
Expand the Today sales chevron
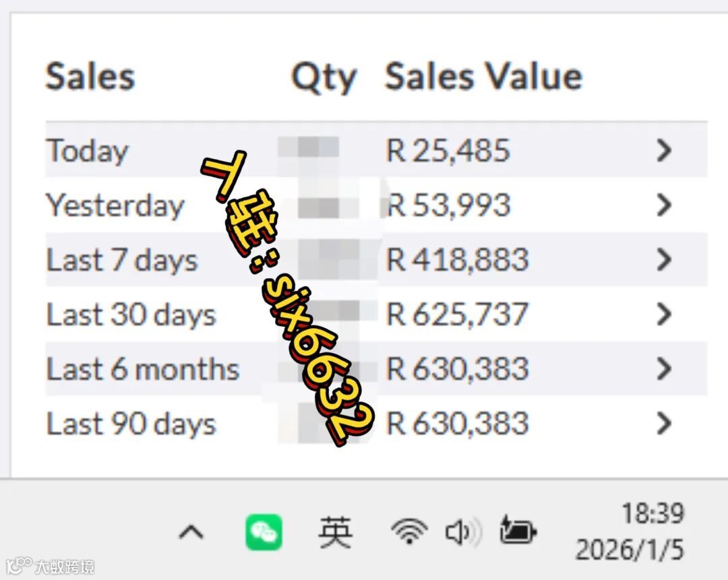pyautogui.click(x=664, y=150)
